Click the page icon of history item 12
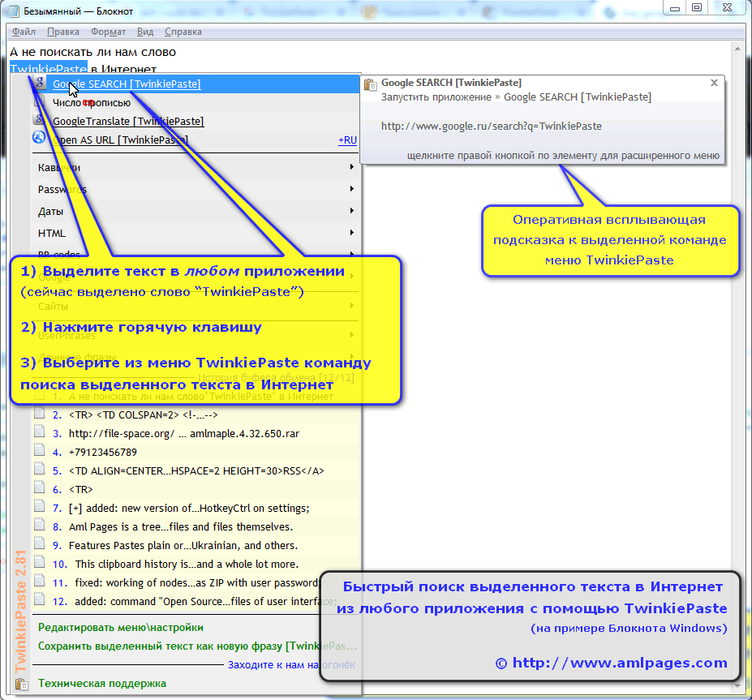Viewport: 752px width, 700px height. (x=39, y=599)
